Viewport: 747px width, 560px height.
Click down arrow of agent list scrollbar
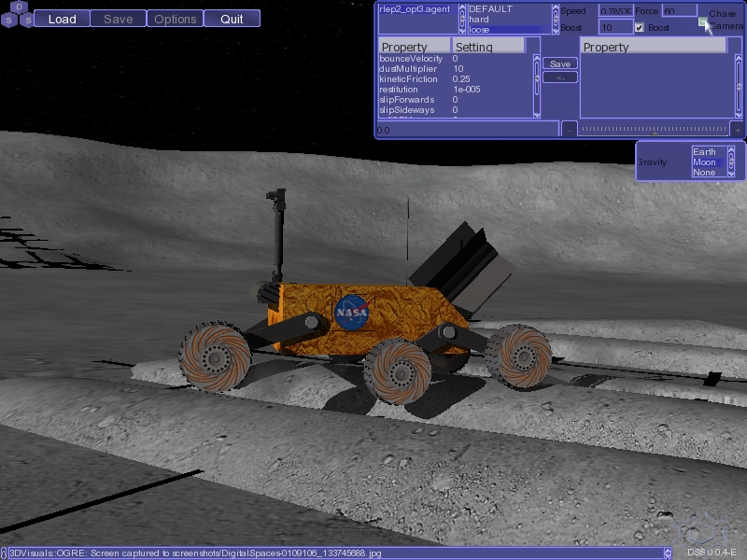click(461, 31)
